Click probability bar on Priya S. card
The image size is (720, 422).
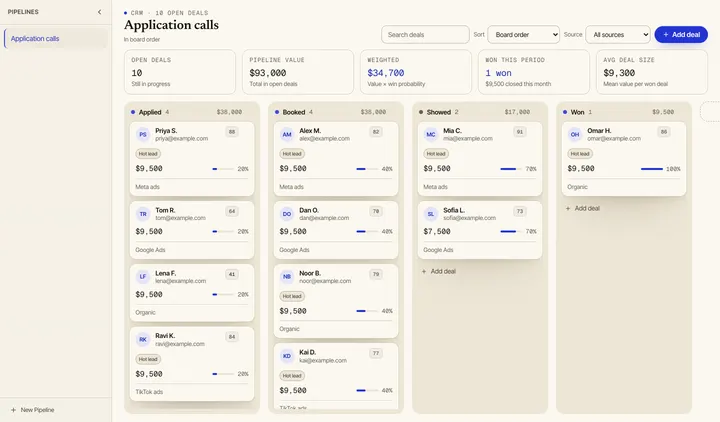point(223,169)
